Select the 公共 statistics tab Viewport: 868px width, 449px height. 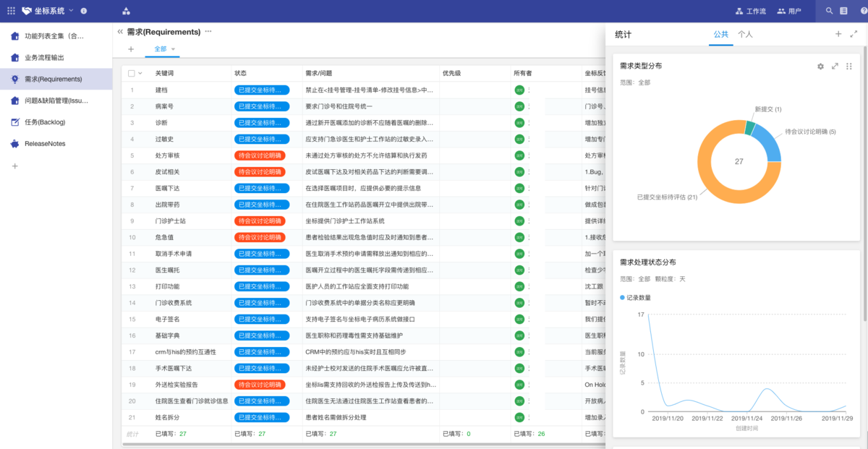720,34
